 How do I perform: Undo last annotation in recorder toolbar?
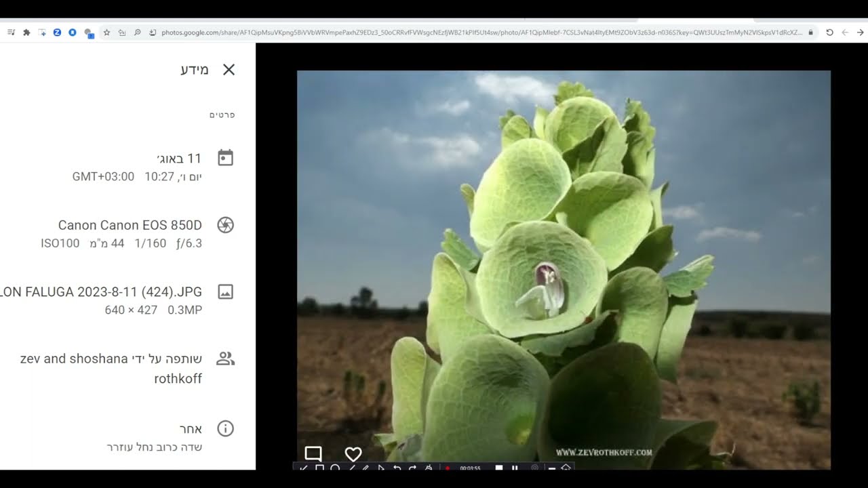pos(397,468)
